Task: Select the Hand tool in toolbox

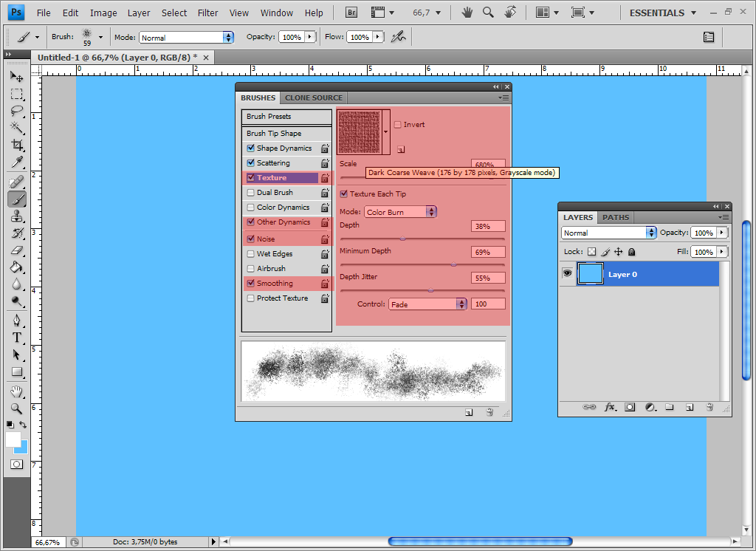Action: pos(16,391)
